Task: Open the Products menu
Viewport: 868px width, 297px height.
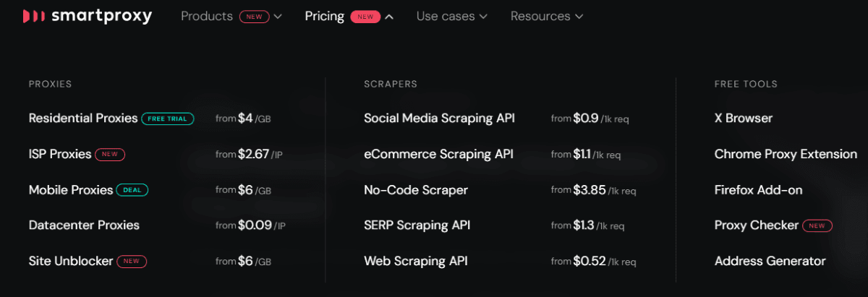Action: click(x=207, y=16)
